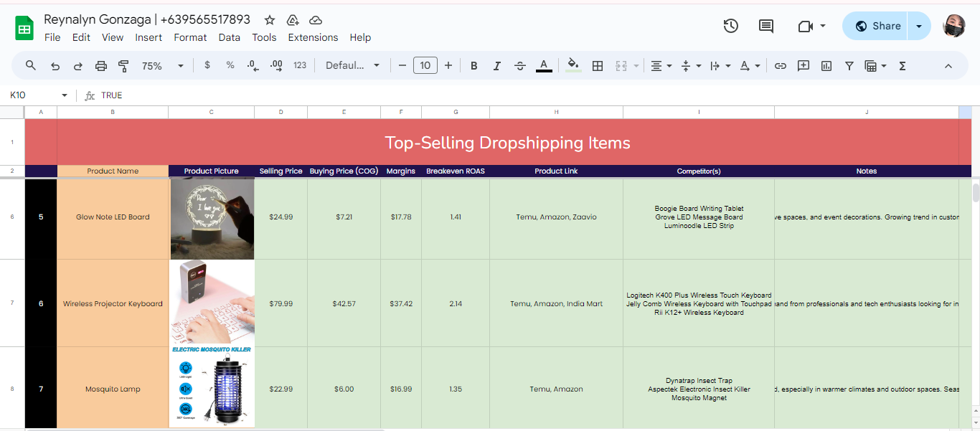Screen dimensions: 980x431
Task: Click the increase font size button
Action: click(x=448, y=66)
